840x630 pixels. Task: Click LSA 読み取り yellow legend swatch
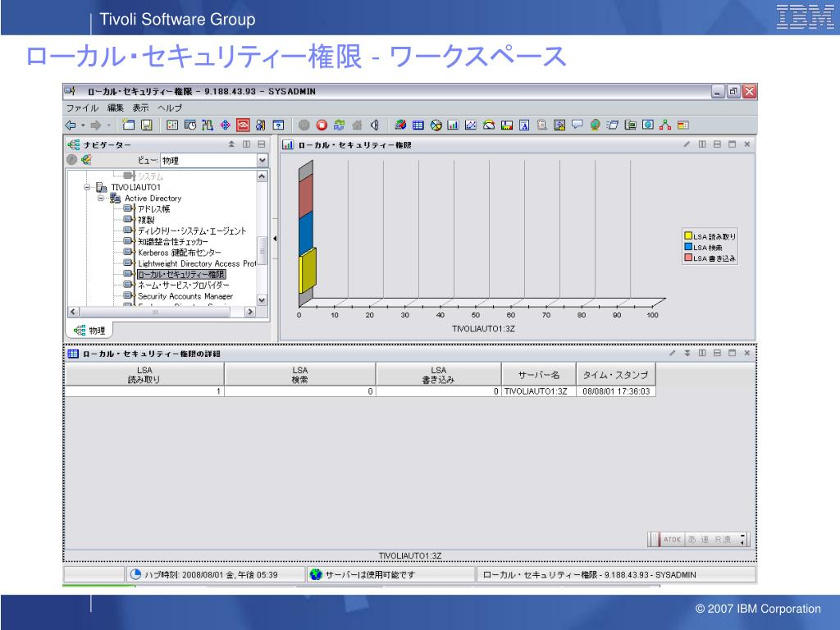coord(688,235)
